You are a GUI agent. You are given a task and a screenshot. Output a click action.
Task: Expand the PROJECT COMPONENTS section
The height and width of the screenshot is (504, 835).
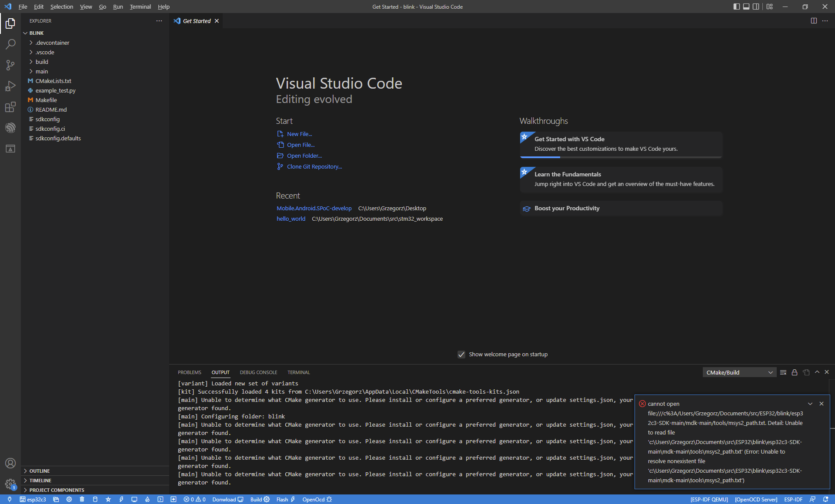tap(95, 490)
